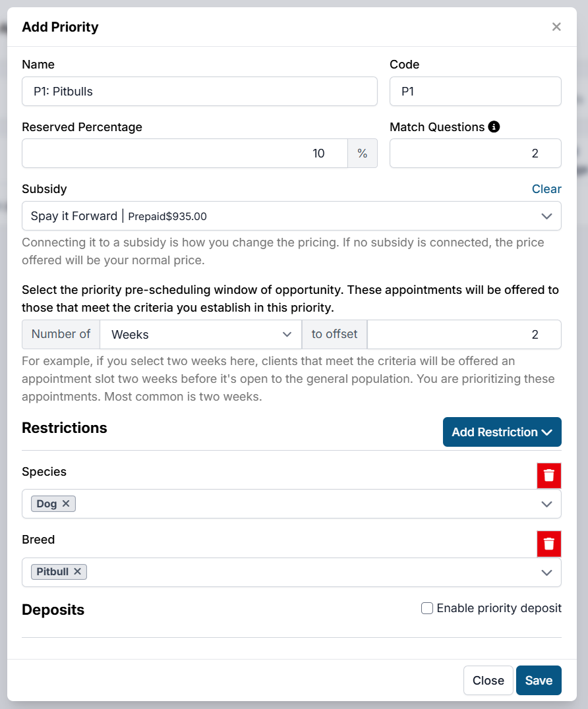Open the Weeks unit dropdown

click(x=201, y=334)
